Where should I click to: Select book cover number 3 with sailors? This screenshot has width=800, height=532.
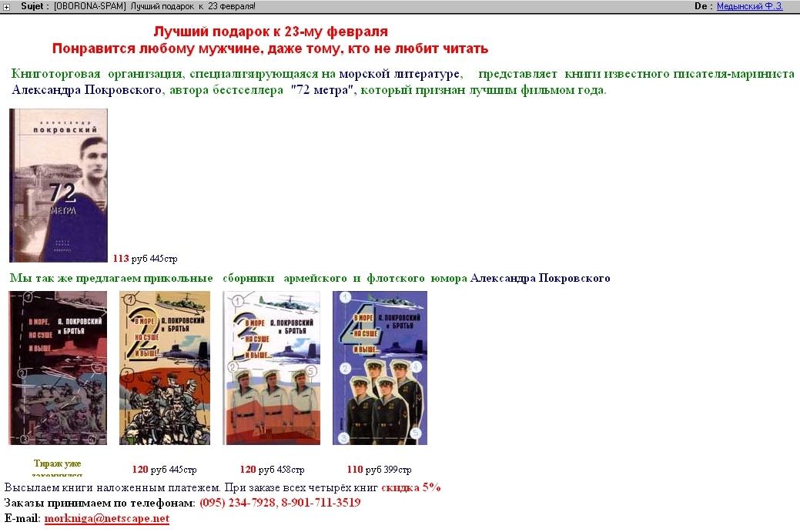coord(272,368)
